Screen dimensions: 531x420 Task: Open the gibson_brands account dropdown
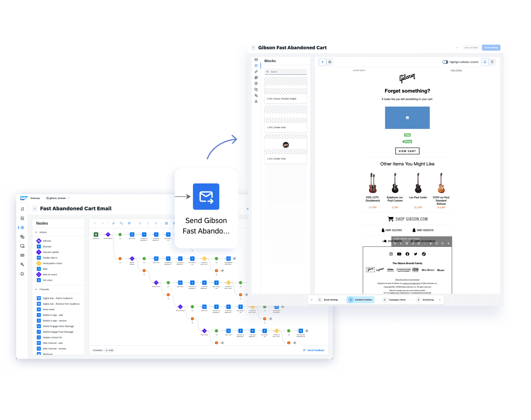58,198
